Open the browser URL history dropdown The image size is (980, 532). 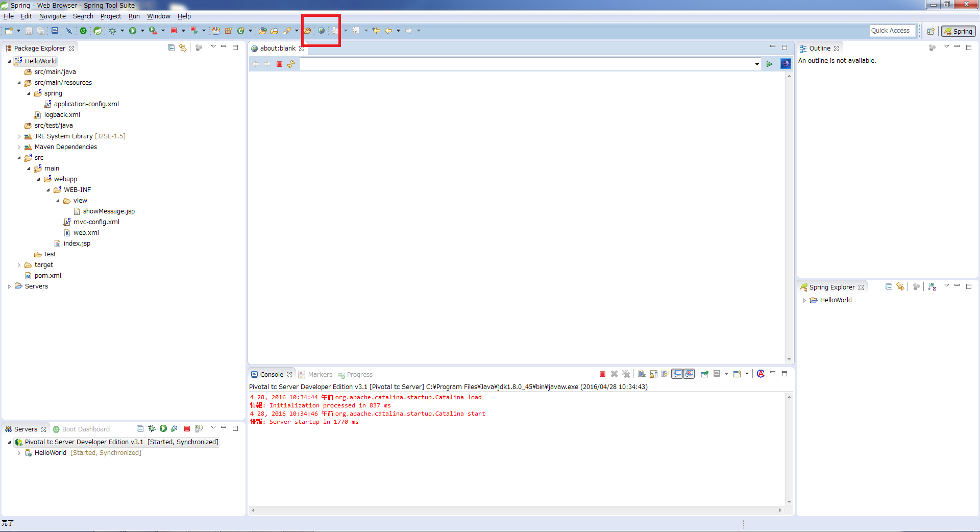pos(756,64)
